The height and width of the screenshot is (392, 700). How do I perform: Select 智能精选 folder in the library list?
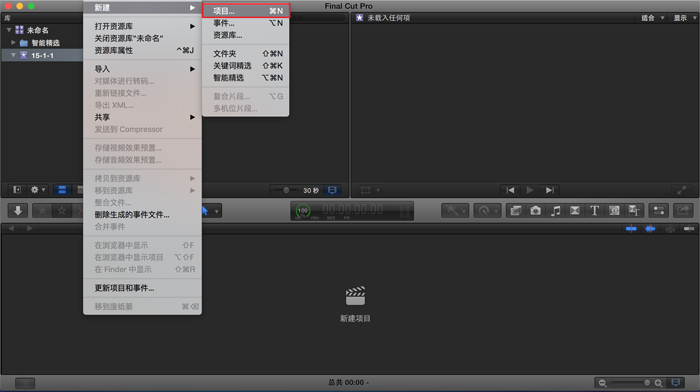42,43
